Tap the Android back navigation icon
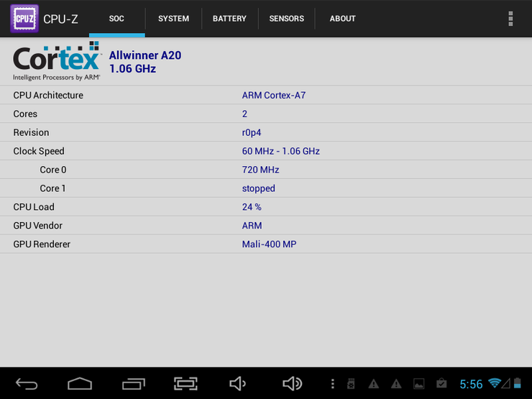The image size is (532, 399). [27, 384]
